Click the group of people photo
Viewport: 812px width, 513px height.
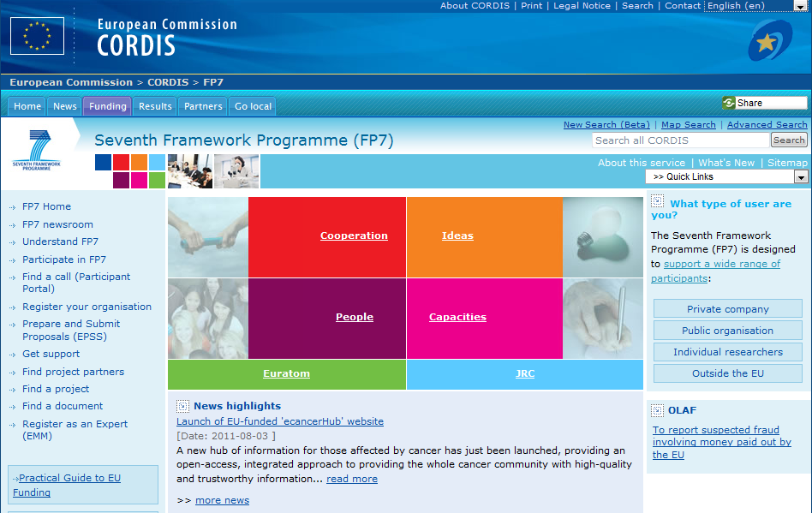pyautogui.click(x=208, y=319)
